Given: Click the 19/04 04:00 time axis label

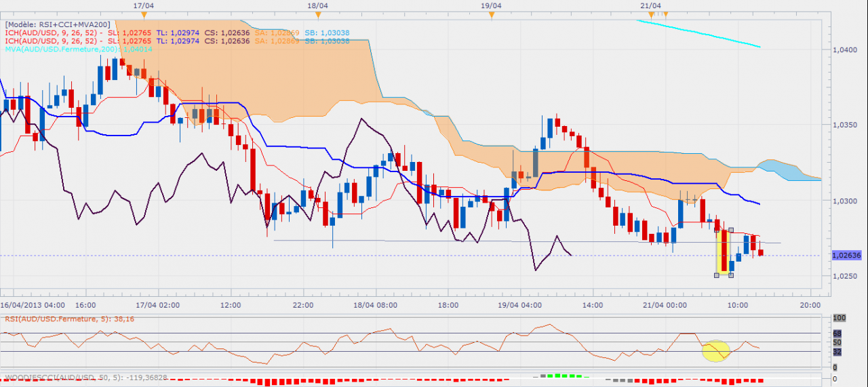Looking at the screenshot, I should pyautogui.click(x=520, y=305).
